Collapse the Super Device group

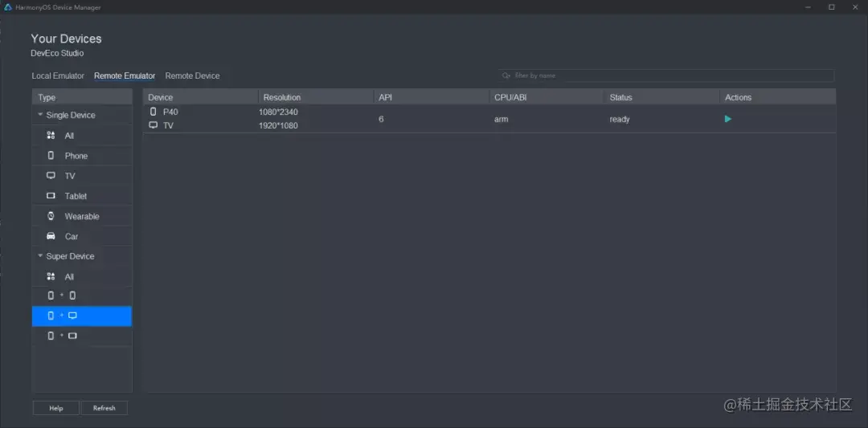[40, 256]
